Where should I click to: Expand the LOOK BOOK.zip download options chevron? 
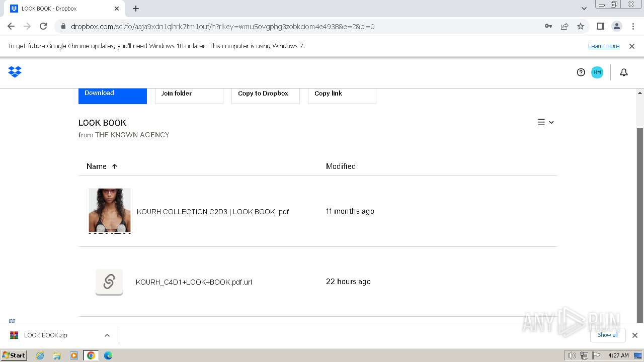tap(107, 335)
